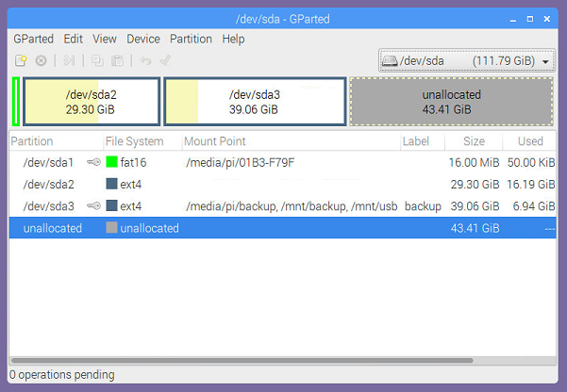The image size is (567, 392).
Task: Click the horizontal scrollbar thumb
Action: tap(242, 360)
